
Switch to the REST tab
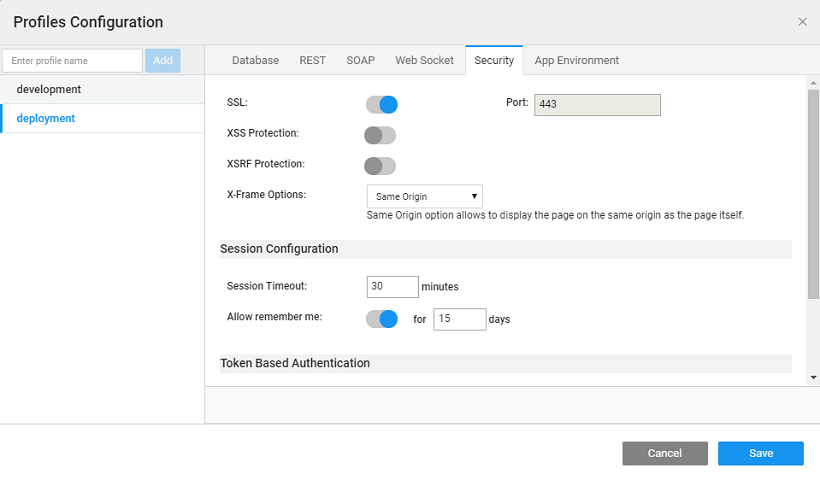(312, 60)
